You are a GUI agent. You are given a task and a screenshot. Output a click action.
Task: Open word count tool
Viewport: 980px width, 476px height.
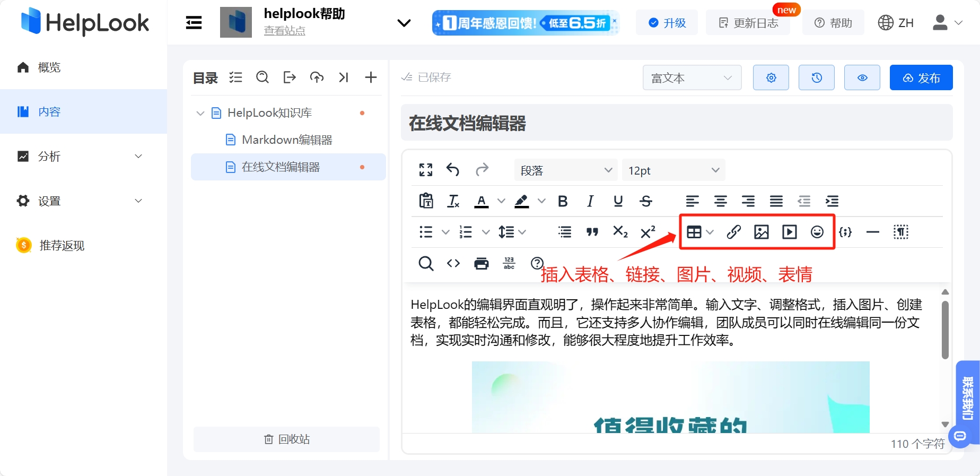(509, 263)
